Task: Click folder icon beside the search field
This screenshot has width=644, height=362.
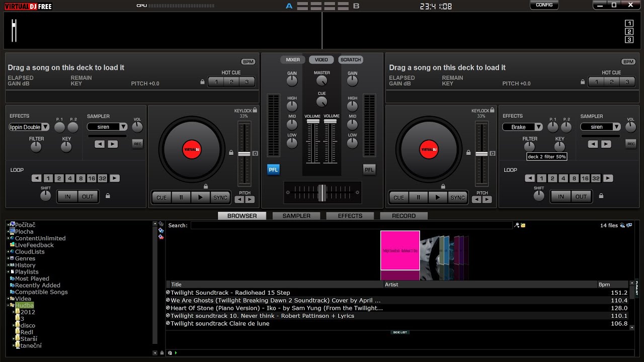Action: tap(523, 225)
